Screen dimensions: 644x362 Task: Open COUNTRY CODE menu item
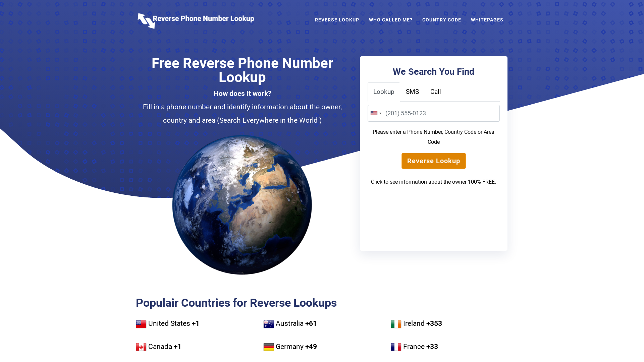point(441,20)
